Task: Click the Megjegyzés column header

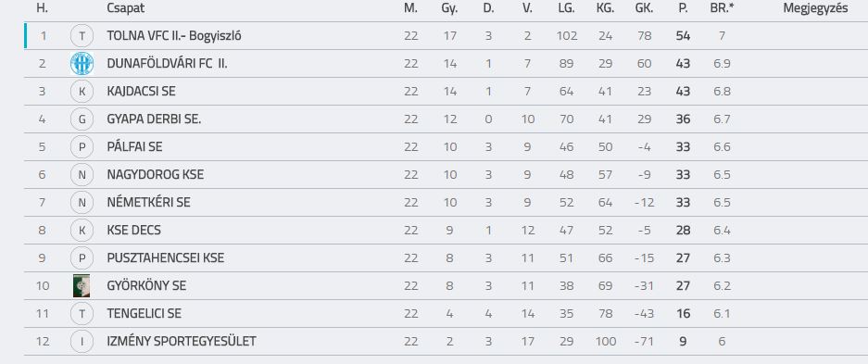Action: (x=815, y=8)
